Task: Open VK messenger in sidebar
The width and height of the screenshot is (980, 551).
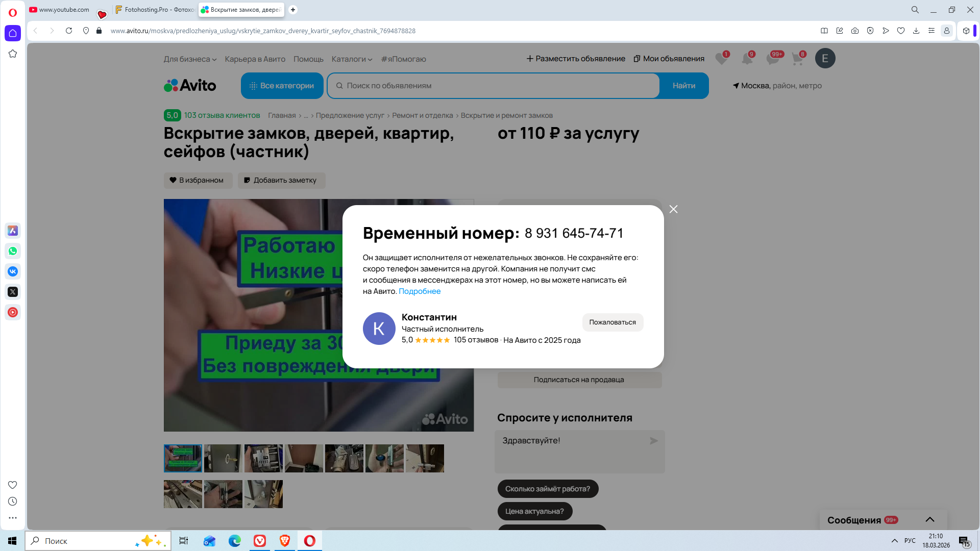Action: tap(13, 271)
